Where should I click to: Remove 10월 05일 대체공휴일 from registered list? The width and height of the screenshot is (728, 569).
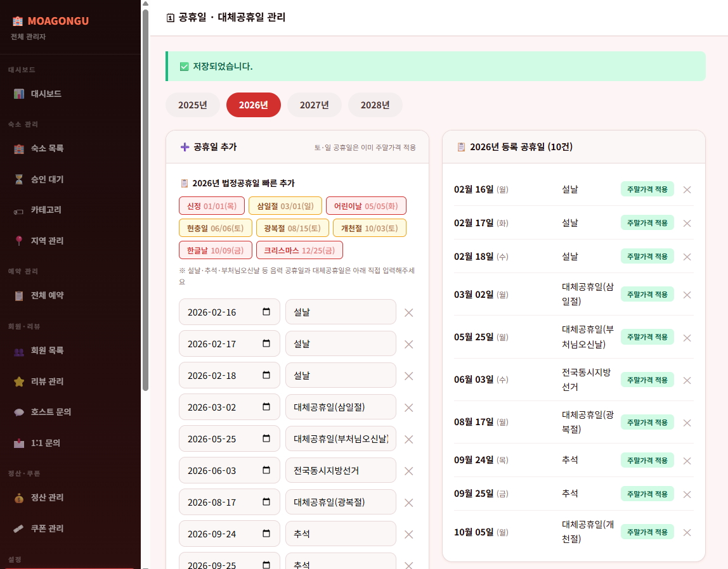click(687, 532)
